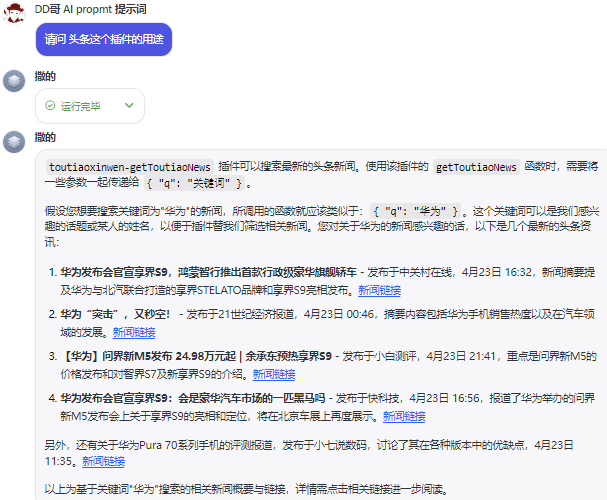Click the inline getToutiaoNews function name code

(476, 167)
